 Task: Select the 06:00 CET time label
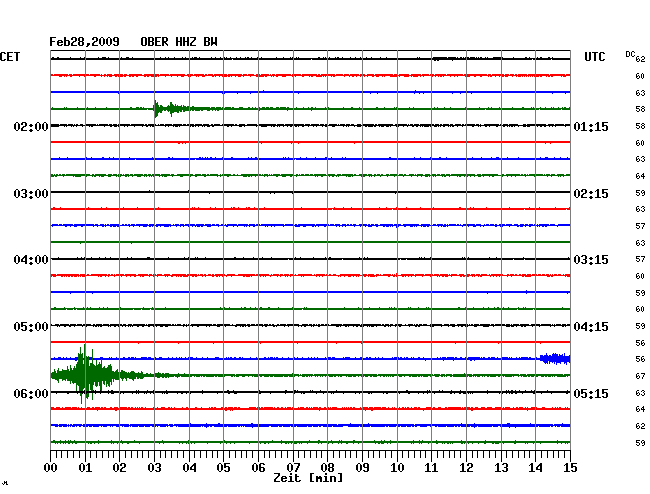pyautogui.click(x=31, y=393)
